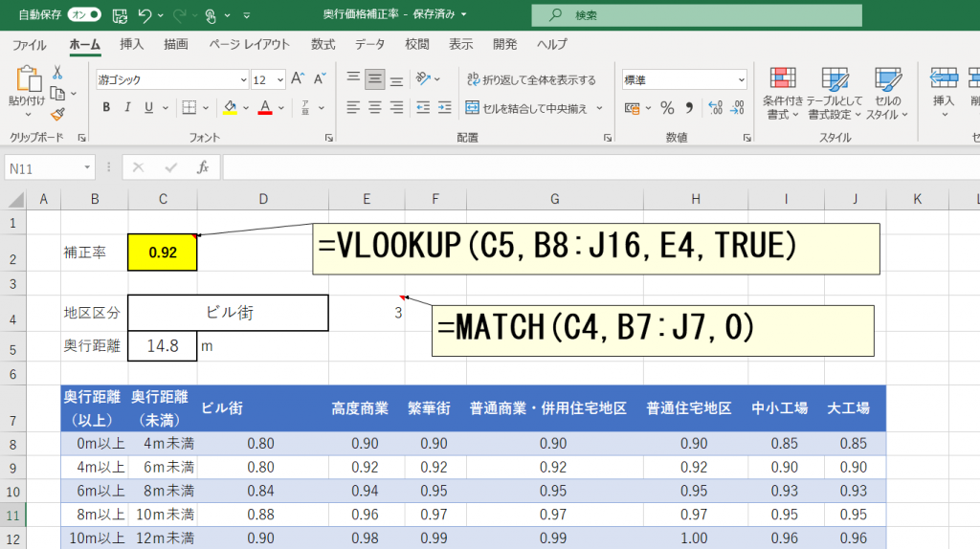Open Conditional Formatting (条件付き書式)

pos(783,93)
